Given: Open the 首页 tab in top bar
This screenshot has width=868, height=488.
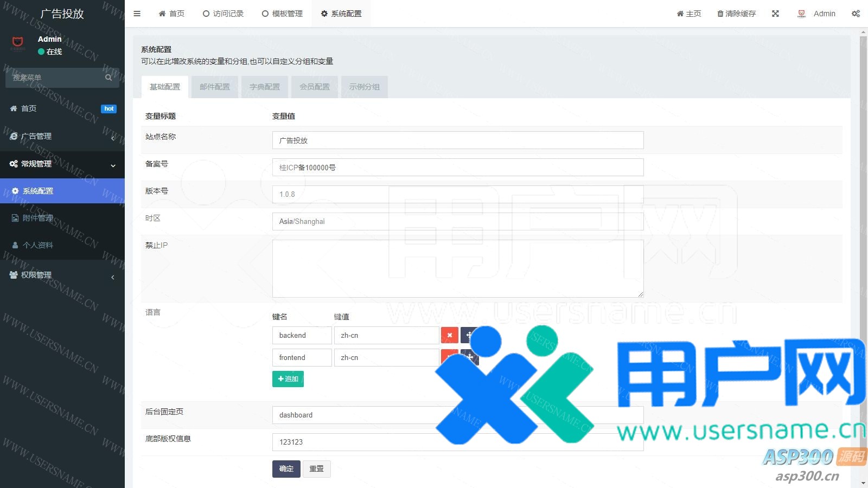Looking at the screenshot, I should click(x=171, y=14).
